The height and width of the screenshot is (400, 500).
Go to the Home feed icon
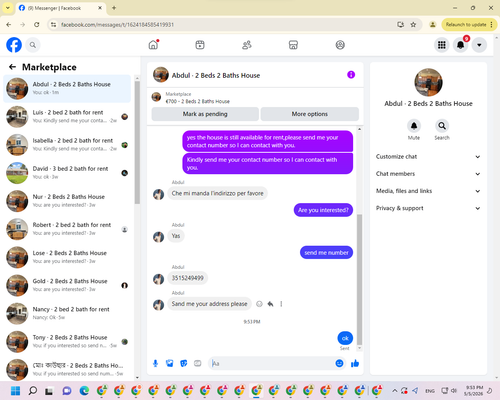click(153, 45)
